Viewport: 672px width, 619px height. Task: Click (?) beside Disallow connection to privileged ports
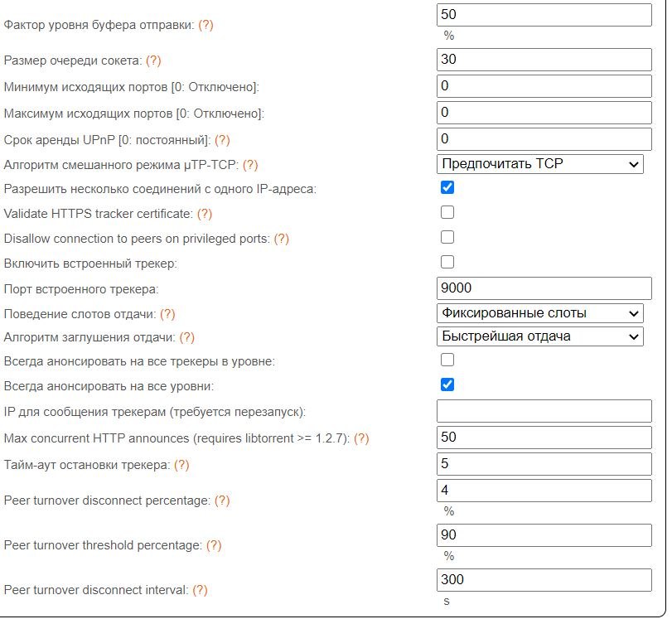(x=281, y=239)
